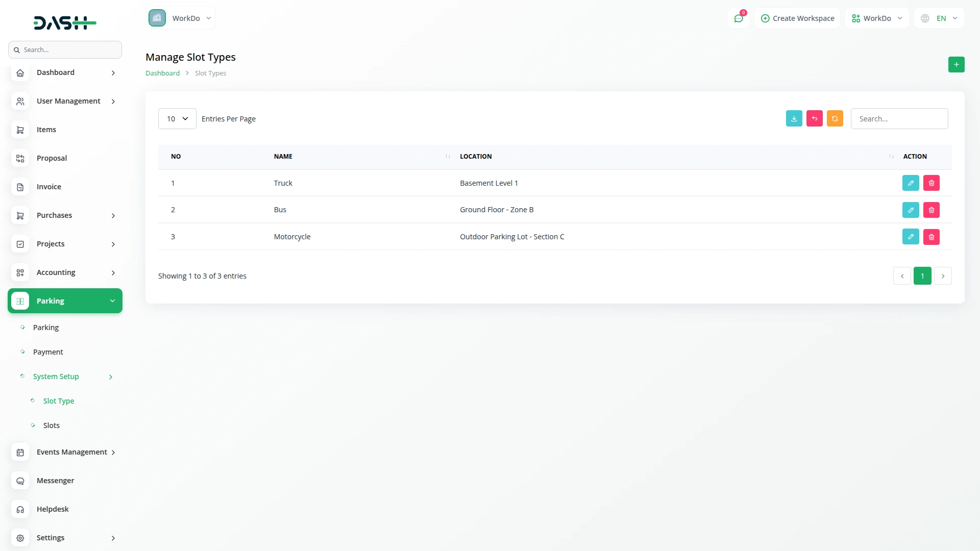
Task: Go to Dashboard breadcrumb link
Action: 162,73
